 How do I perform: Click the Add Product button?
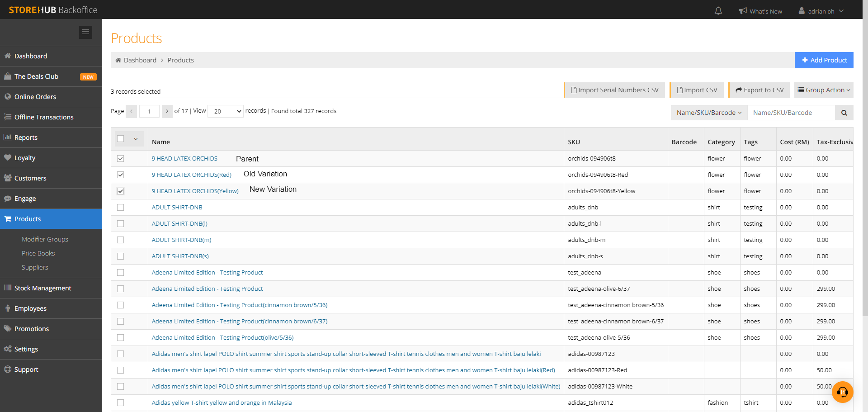[x=824, y=60]
